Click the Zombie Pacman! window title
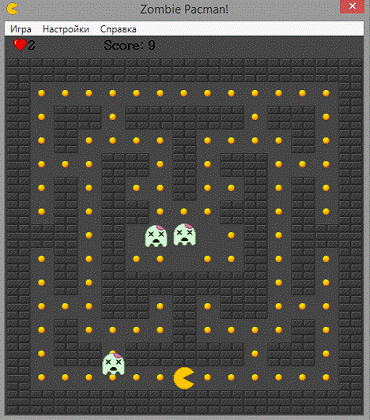 tap(184, 9)
